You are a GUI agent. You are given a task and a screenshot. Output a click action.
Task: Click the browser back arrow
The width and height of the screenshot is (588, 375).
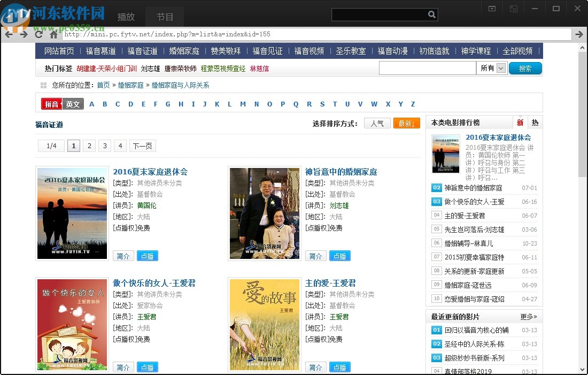click(9, 34)
